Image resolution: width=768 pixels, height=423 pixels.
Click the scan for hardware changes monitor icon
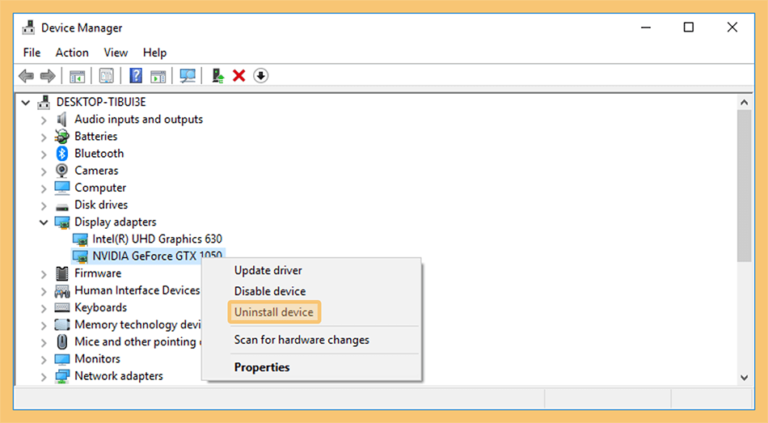click(x=187, y=76)
